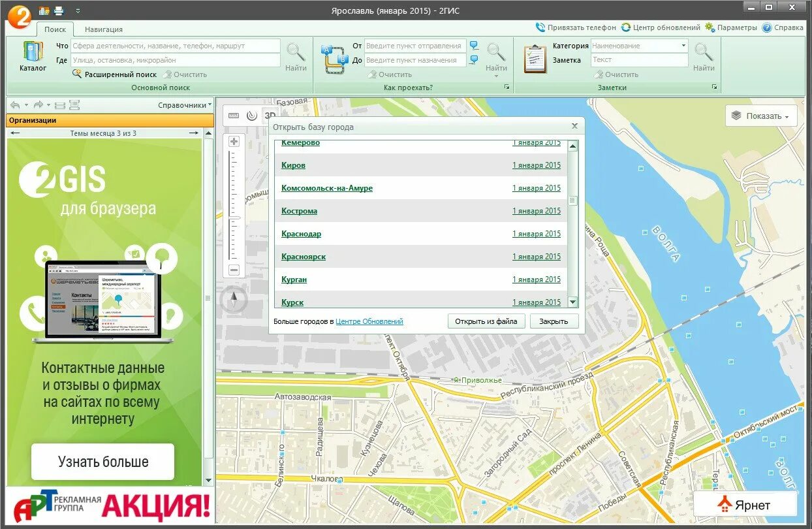Expand the Как проехать group launcher
812x529 pixels.
[x=506, y=88]
